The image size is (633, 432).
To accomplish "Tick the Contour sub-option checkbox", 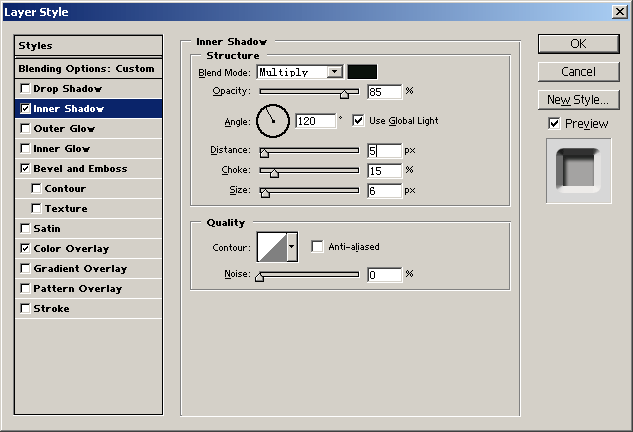I will coord(36,189).
